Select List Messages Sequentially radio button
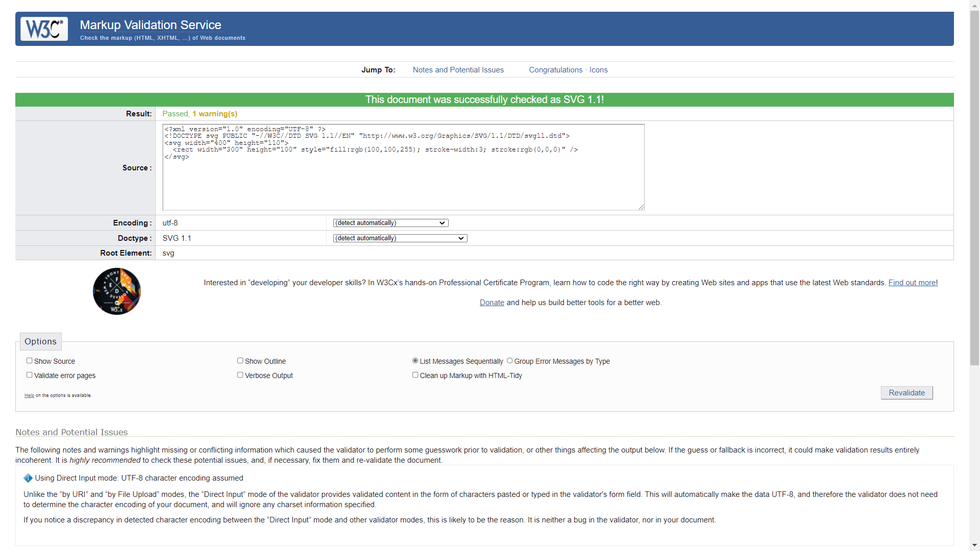Image resolution: width=980 pixels, height=551 pixels. pyautogui.click(x=415, y=361)
